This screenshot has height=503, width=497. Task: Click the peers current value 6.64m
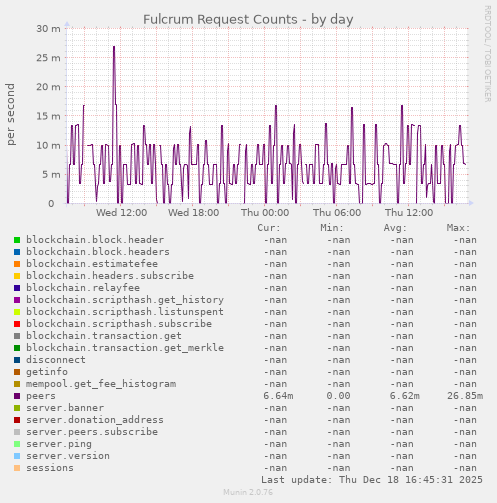coord(278,396)
